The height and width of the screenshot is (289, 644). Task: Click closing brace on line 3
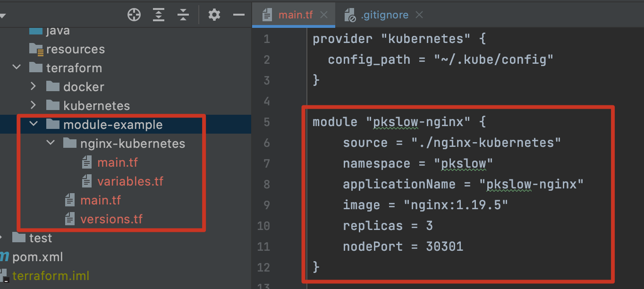pos(316,80)
